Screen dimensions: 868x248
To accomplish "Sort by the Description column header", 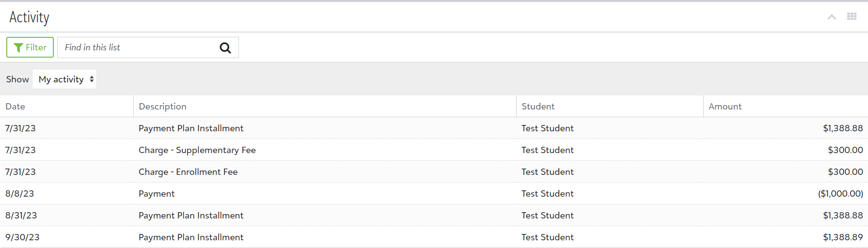I will coord(162,107).
